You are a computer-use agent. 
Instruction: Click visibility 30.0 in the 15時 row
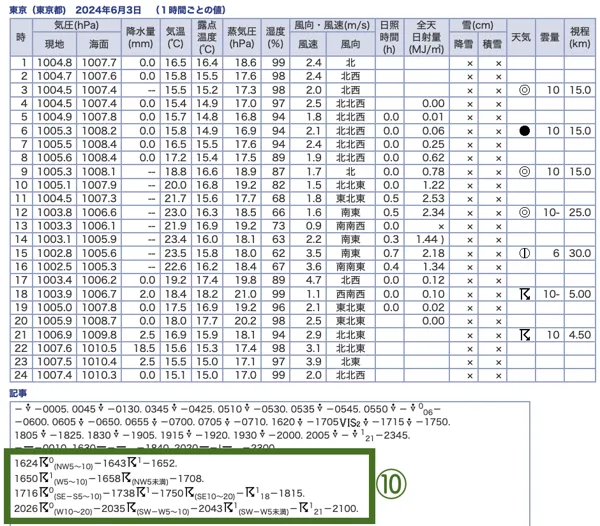click(580, 253)
